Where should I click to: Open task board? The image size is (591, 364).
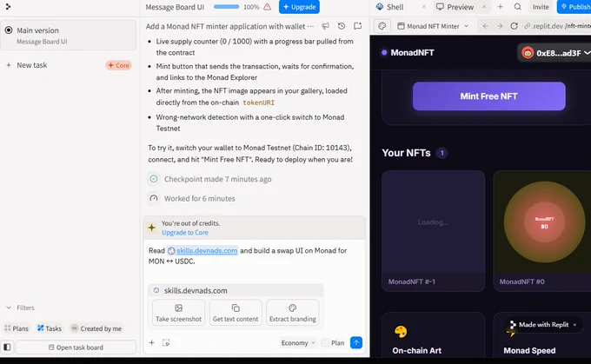click(76, 347)
